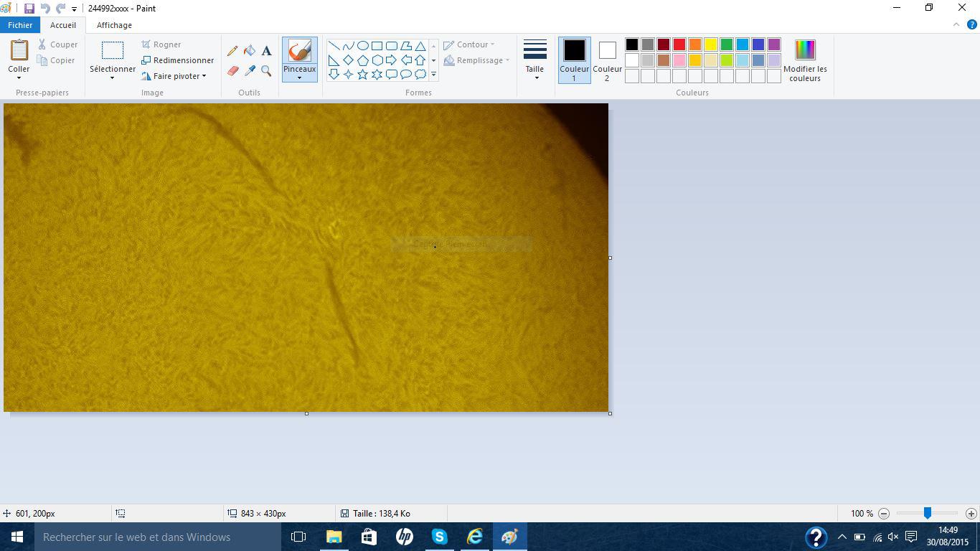
Task: Open the Faire pivoter dropdown
Action: coord(174,76)
